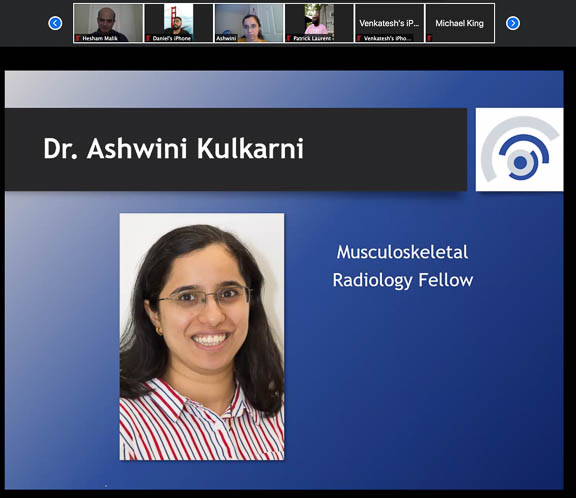The image size is (576, 498).
Task: Click the portrait photo on the slide
Action: (x=202, y=336)
